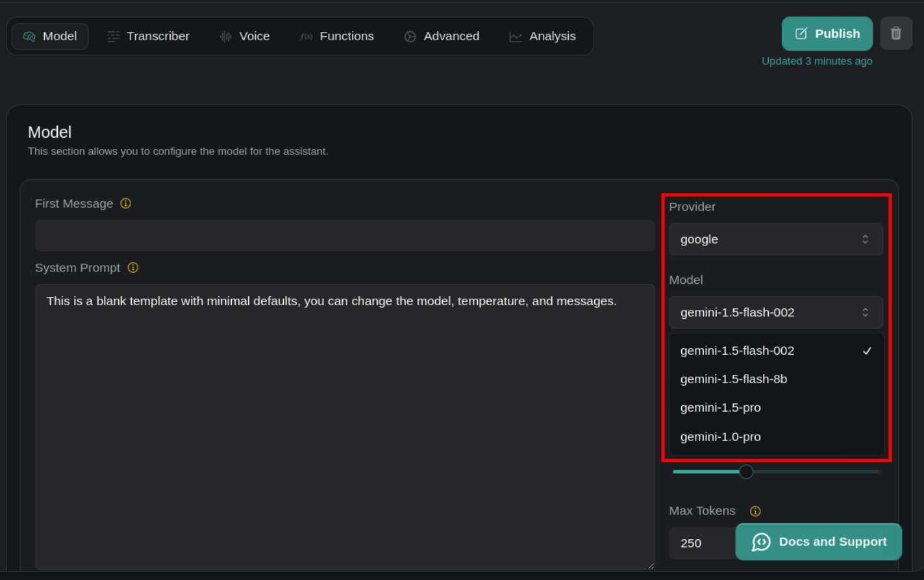The width and height of the screenshot is (924, 580).
Task: Click the System Prompt info icon
Action: point(133,268)
